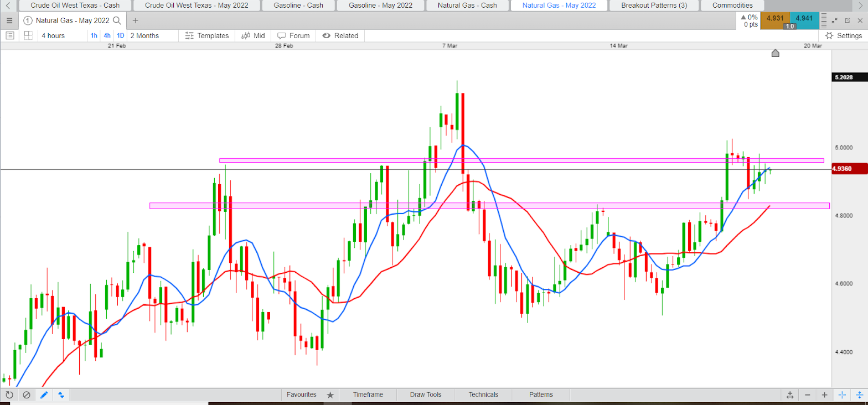The height and width of the screenshot is (405, 868).
Task: Click the Favourites star icon
Action: (330, 395)
